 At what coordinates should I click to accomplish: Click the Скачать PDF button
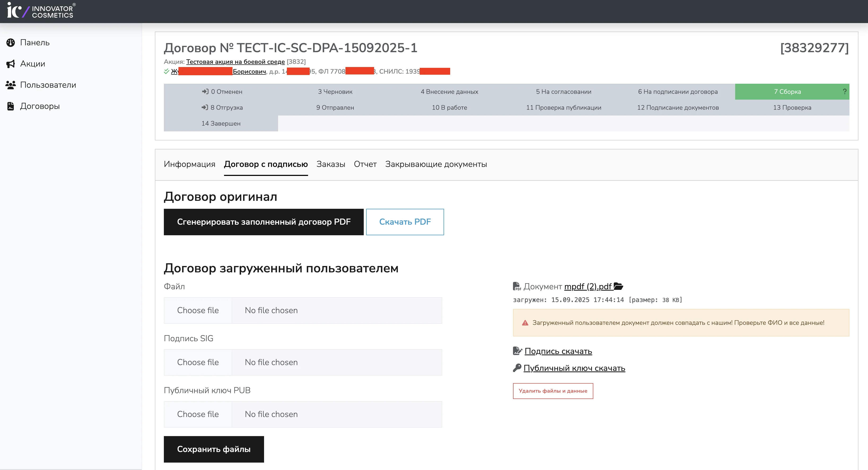[x=405, y=222]
